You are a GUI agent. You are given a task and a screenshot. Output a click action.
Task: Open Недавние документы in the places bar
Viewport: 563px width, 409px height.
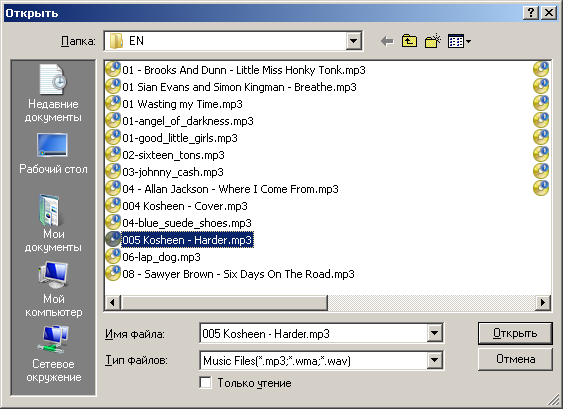[x=53, y=93]
